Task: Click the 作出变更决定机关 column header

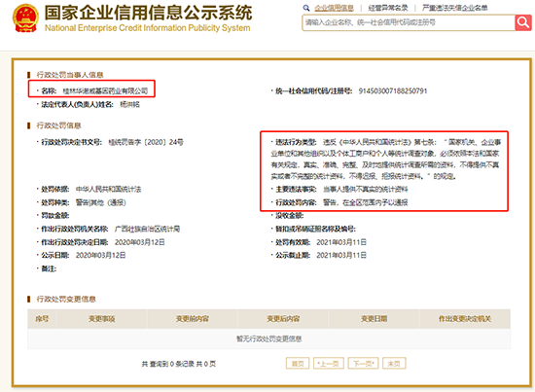Action: [x=465, y=319]
